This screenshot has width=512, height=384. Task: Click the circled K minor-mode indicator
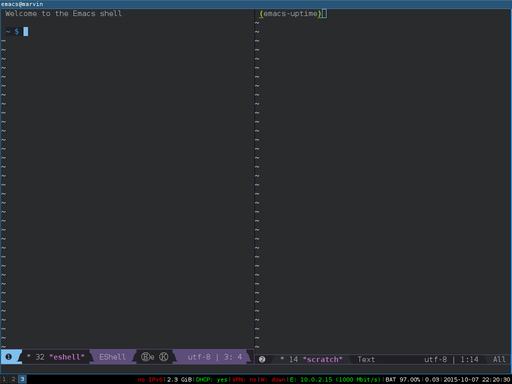[164, 357]
